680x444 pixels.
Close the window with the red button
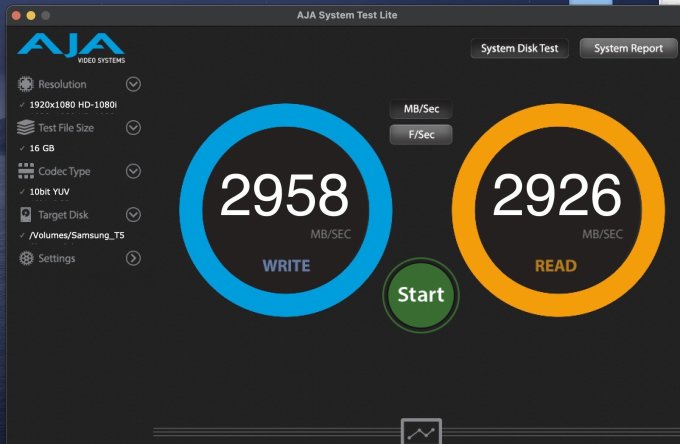click(x=16, y=16)
